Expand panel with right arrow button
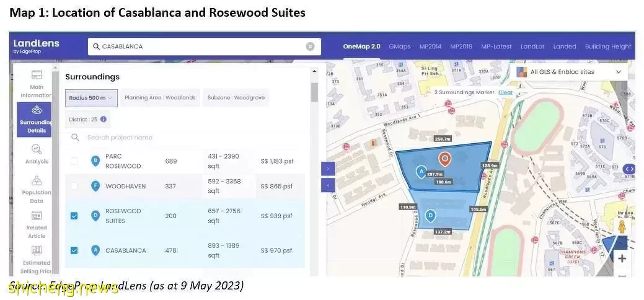 (x=328, y=169)
